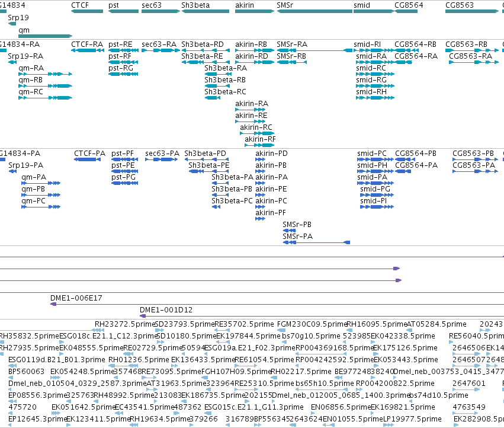
Task: Click protein akirin-PF
Action: (x=261, y=219)
